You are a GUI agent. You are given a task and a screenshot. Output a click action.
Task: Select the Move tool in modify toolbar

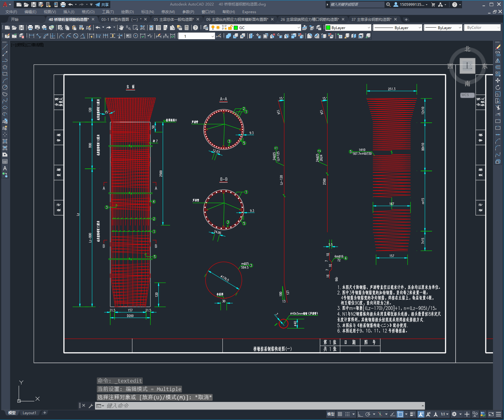click(x=498, y=81)
